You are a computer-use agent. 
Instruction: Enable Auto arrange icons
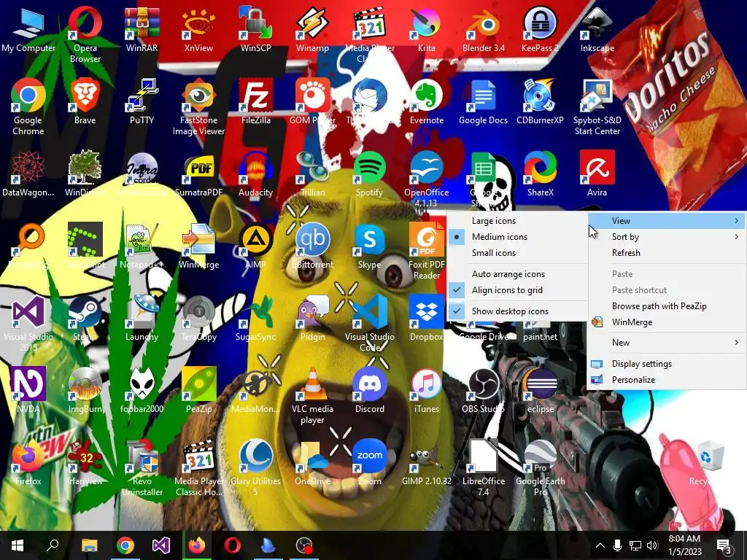(517, 274)
